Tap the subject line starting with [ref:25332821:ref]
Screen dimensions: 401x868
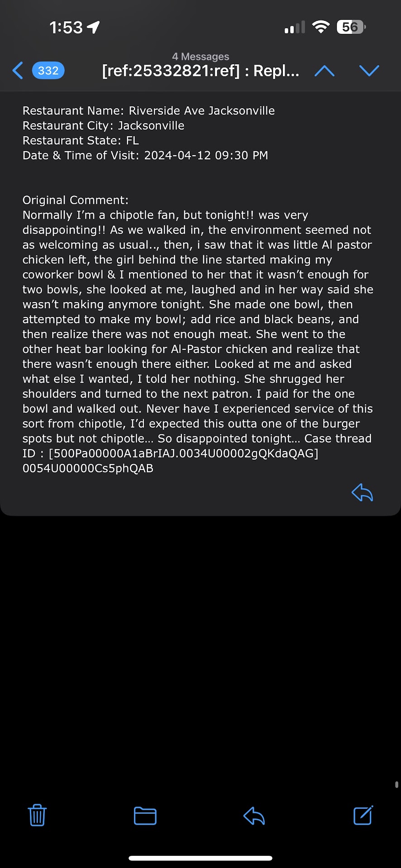pos(200,71)
